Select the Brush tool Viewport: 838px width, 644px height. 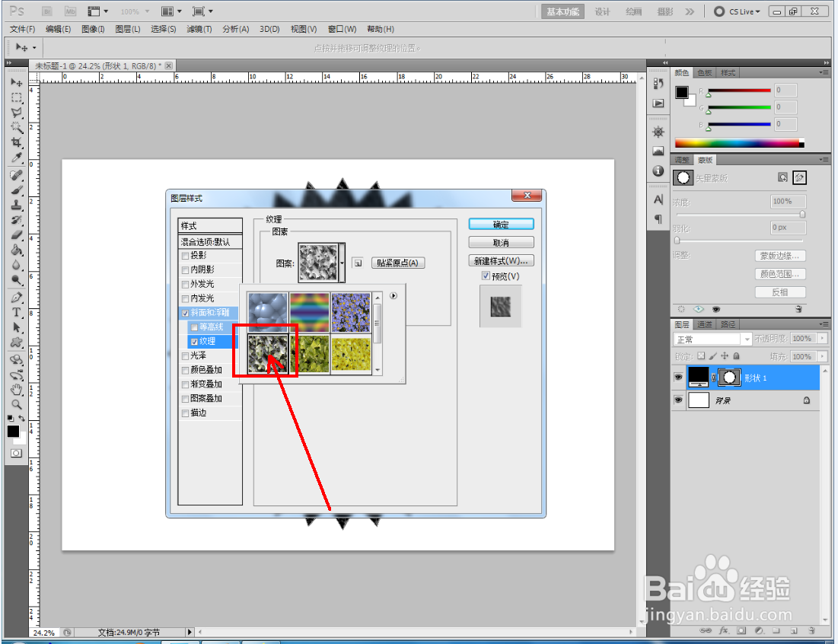(17, 190)
